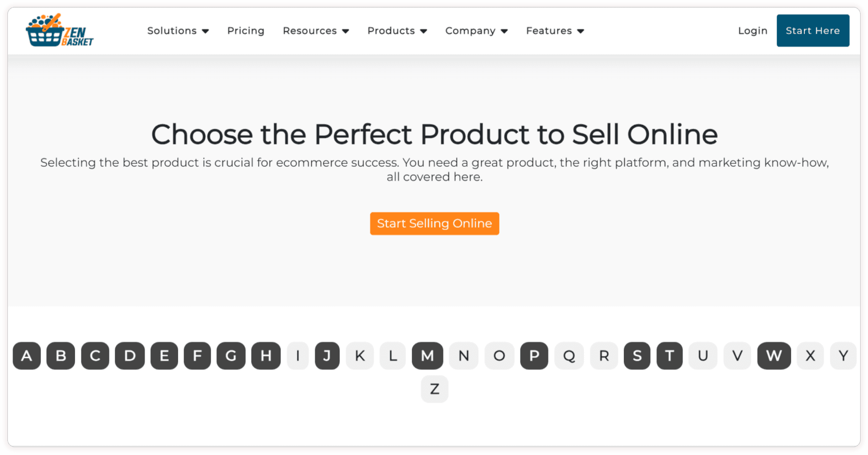Jump to products starting with B
This screenshot has height=455, width=868.
pos(61,356)
